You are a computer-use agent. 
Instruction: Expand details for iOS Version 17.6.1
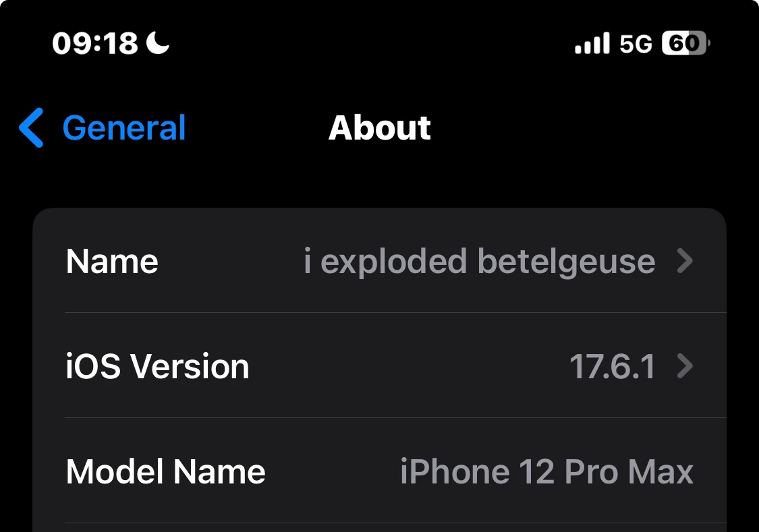click(613, 367)
